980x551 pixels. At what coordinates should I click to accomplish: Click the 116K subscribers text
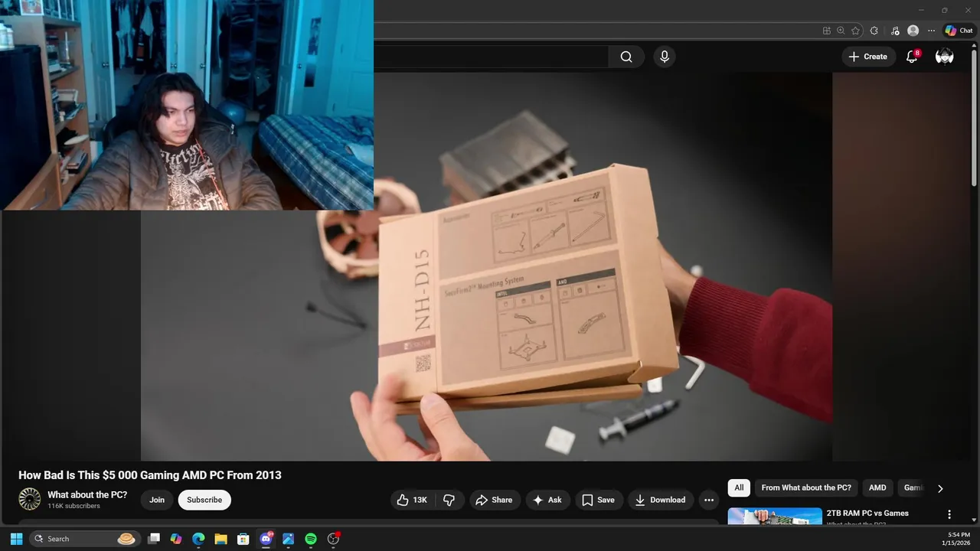tap(73, 506)
